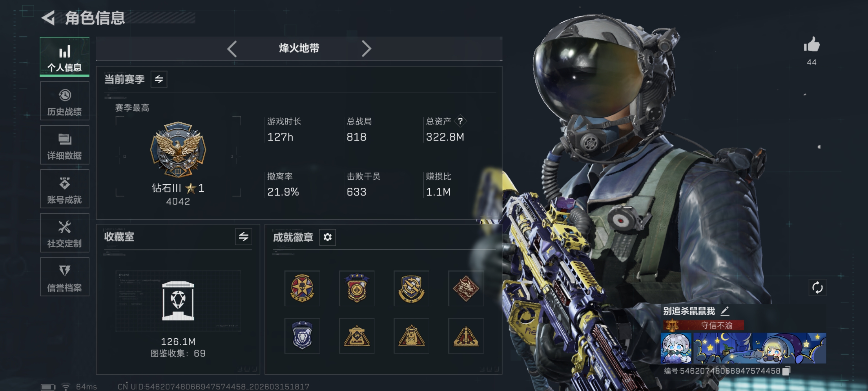The height and width of the screenshot is (391, 868).
Task: Switch to the next mode with the right chevron
Action: [366, 49]
